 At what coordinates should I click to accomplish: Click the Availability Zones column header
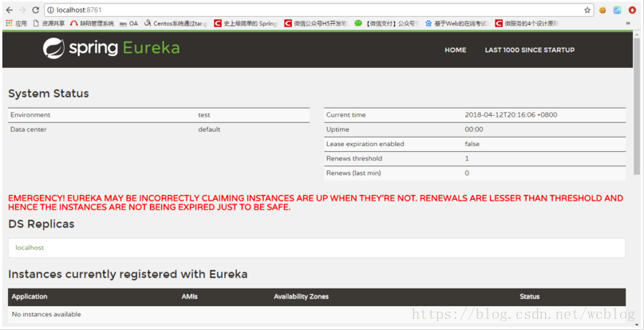coord(301,296)
